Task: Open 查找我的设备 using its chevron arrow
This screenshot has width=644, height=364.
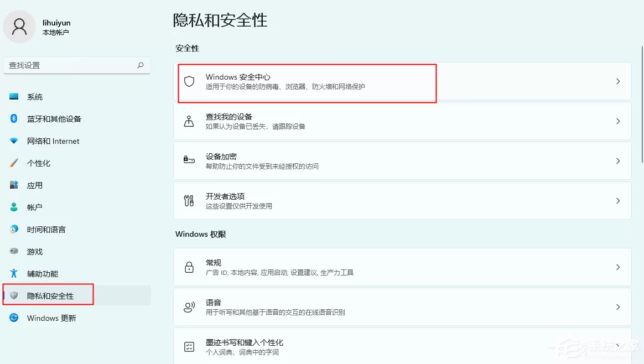Action: (617, 121)
